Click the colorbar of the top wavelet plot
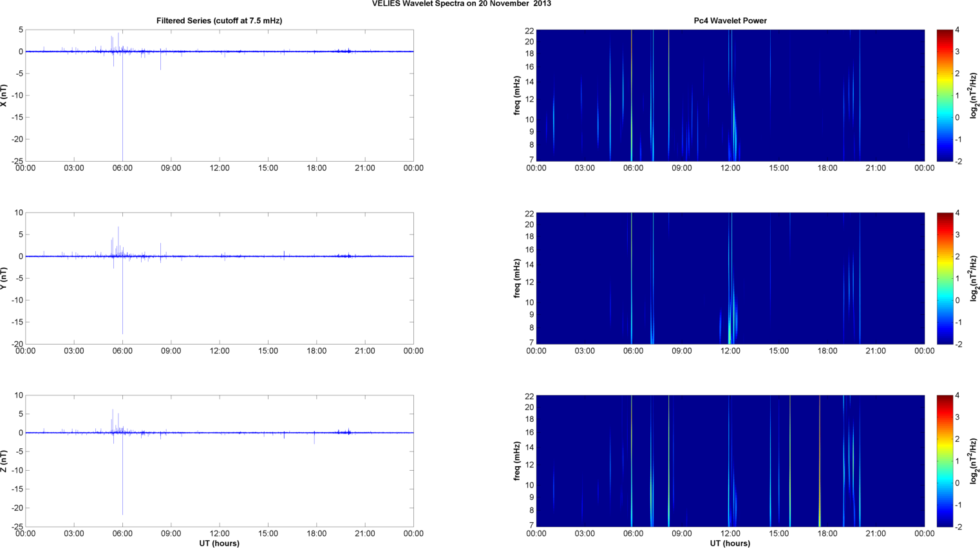Screen dimensions: 980x548 (x=944, y=95)
